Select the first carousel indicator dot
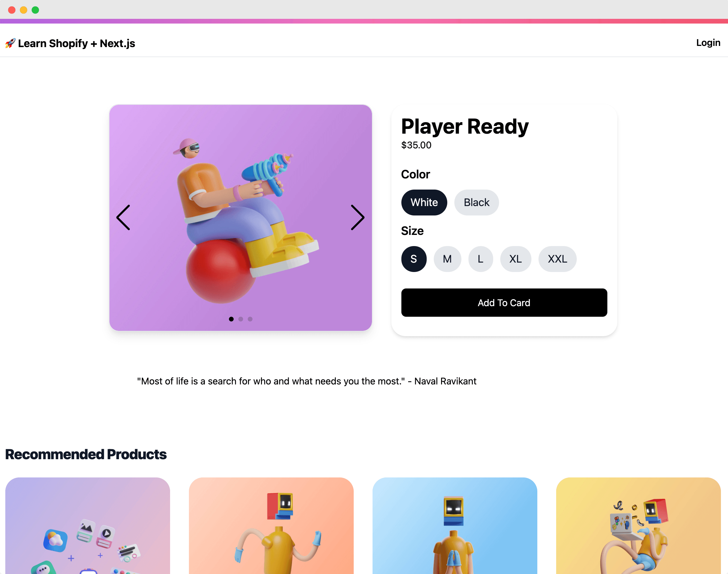Image resolution: width=728 pixels, height=574 pixels. (x=231, y=319)
